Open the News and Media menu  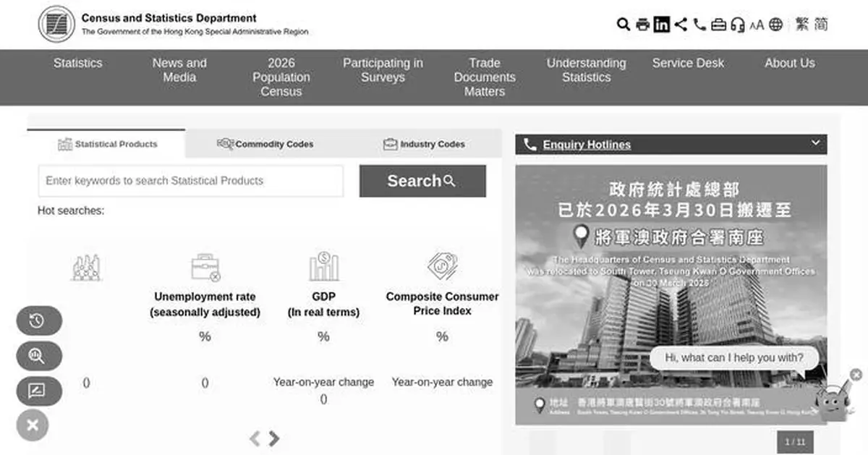(x=179, y=70)
